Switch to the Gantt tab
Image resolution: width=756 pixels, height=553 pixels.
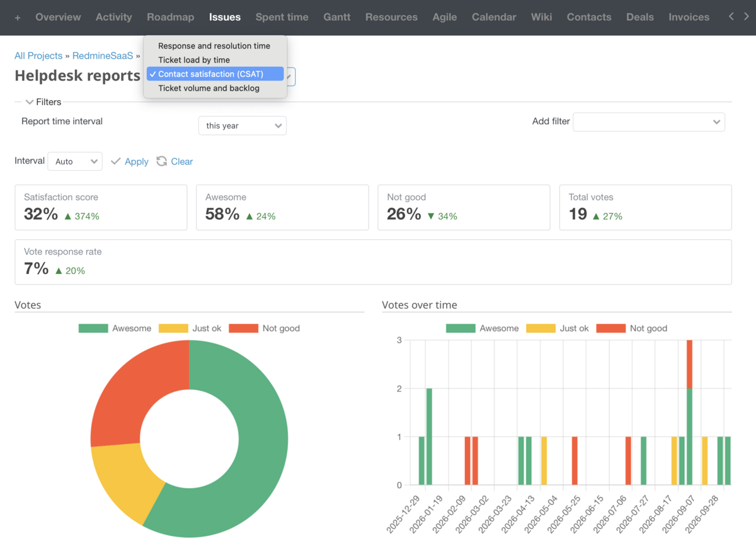(x=337, y=17)
